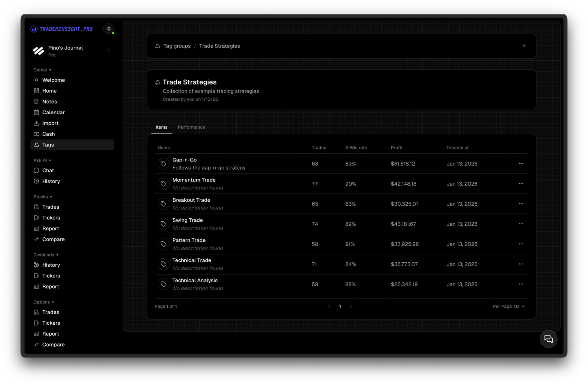Open the Gap-n-Go tag name
This screenshot has height=385, width=588.
184,160
